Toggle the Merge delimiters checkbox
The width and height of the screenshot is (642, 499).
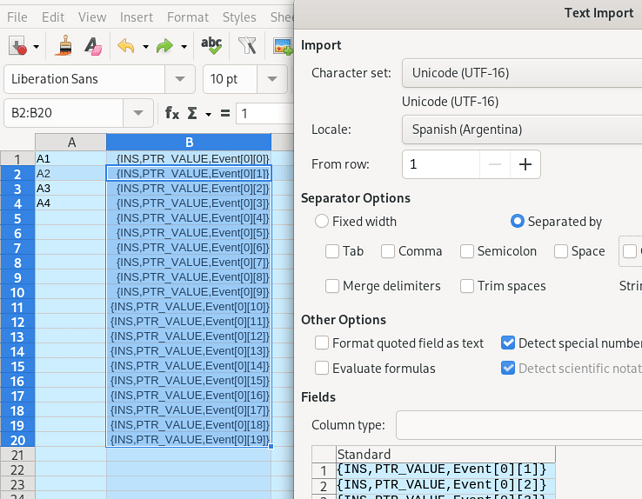[x=332, y=286]
